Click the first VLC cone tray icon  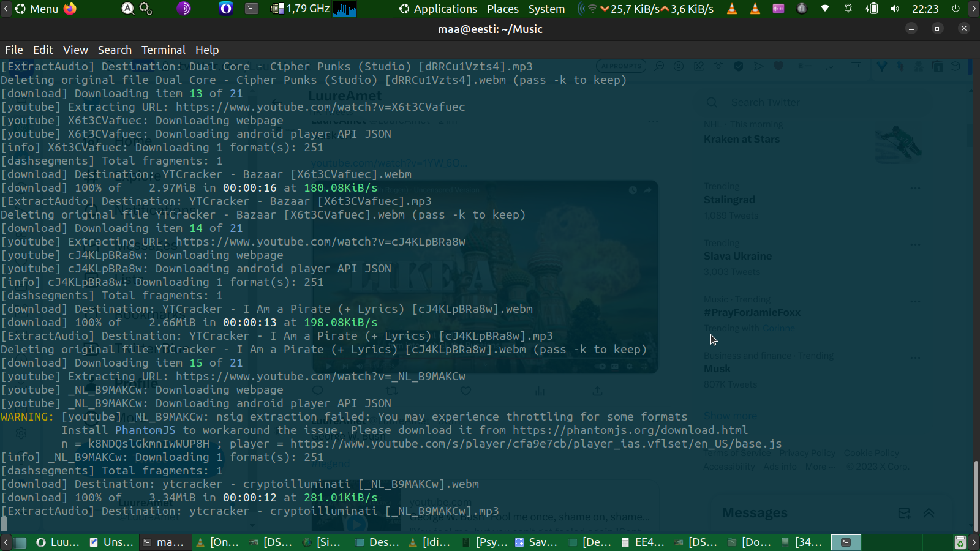[x=732, y=9]
